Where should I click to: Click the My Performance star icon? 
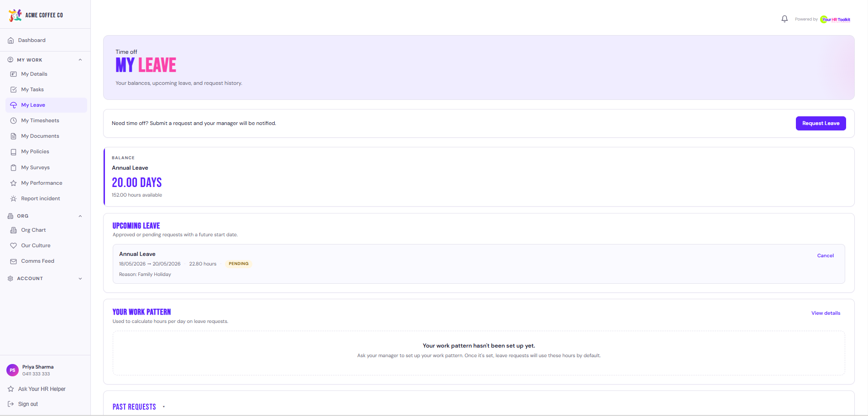point(14,183)
